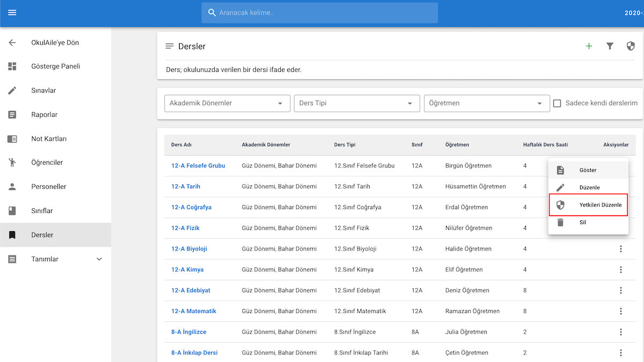Screen dimensions: 644x362
Task: Click the shield permissions icon in Dersler header
Action: click(x=631, y=46)
